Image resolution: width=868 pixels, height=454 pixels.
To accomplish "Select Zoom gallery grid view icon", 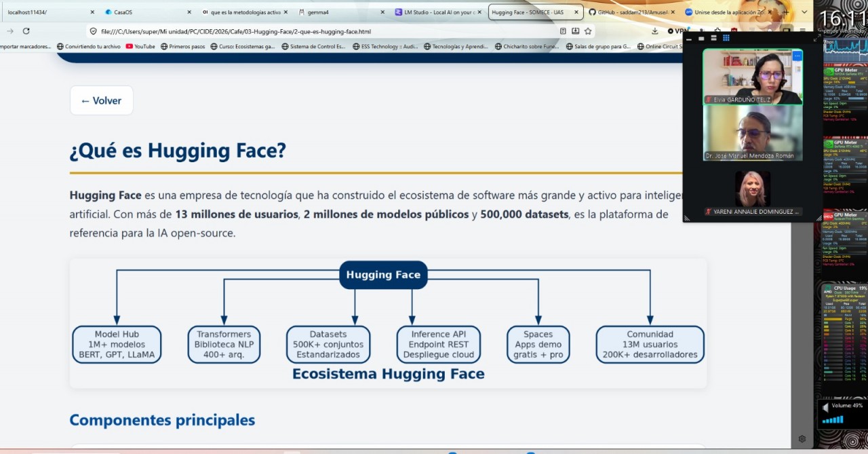I will (x=726, y=38).
